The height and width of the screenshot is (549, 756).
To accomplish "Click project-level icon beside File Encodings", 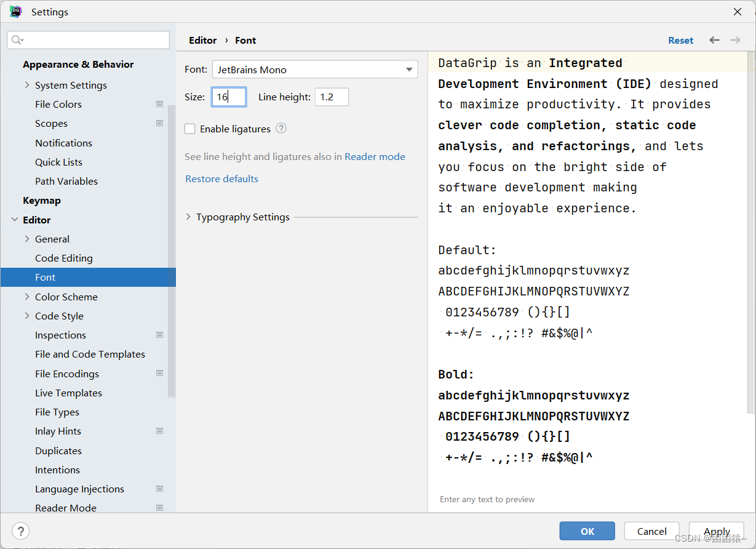I will point(160,374).
